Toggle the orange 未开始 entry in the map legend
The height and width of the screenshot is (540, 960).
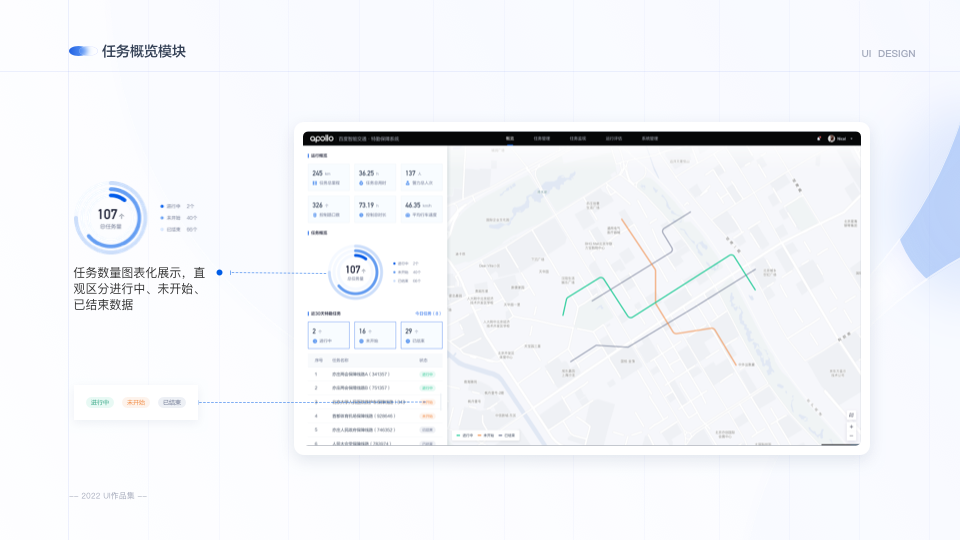coord(486,435)
